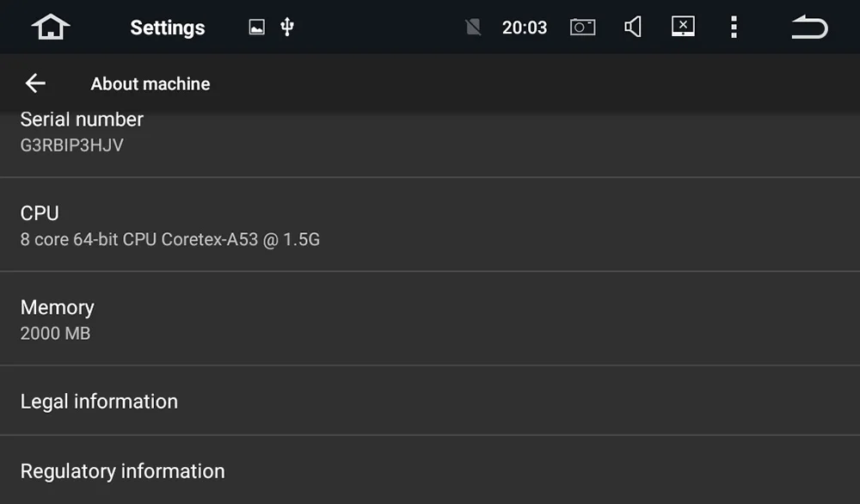Click the About machine header title
This screenshot has height=504, width=860.
coord(150,83)
